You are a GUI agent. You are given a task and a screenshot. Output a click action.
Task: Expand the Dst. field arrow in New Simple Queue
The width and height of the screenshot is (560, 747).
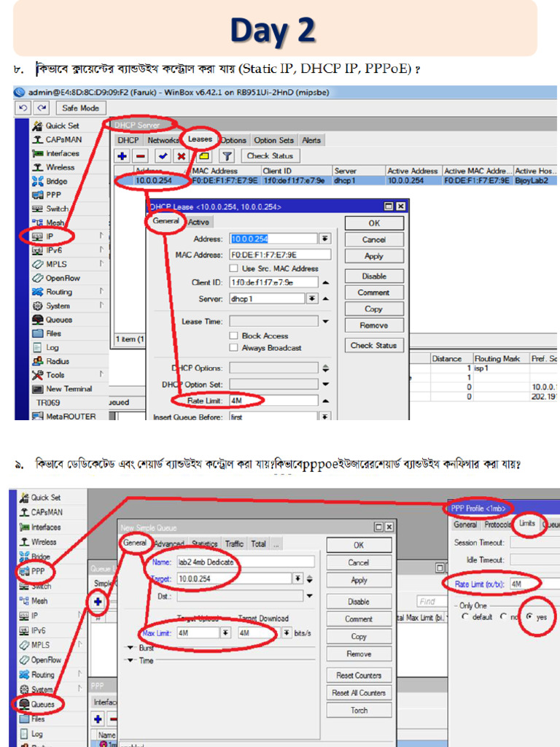click(309, 596)
